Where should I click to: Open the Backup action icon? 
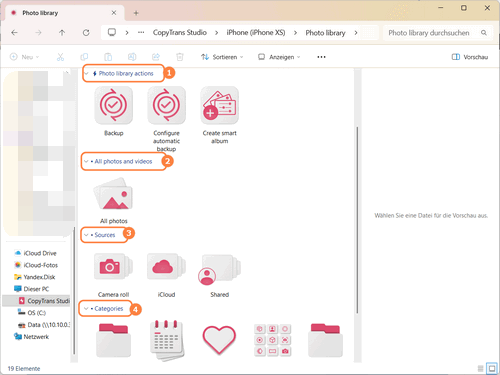113,105
